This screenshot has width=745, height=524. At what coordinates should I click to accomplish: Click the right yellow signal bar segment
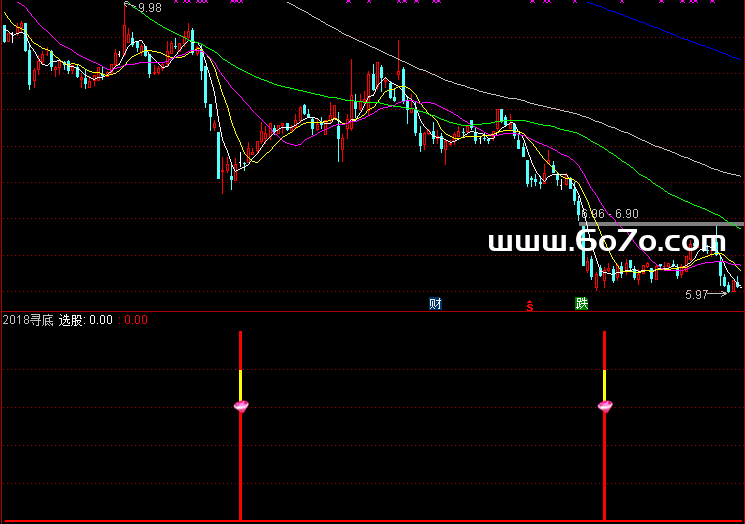[605, 384]
